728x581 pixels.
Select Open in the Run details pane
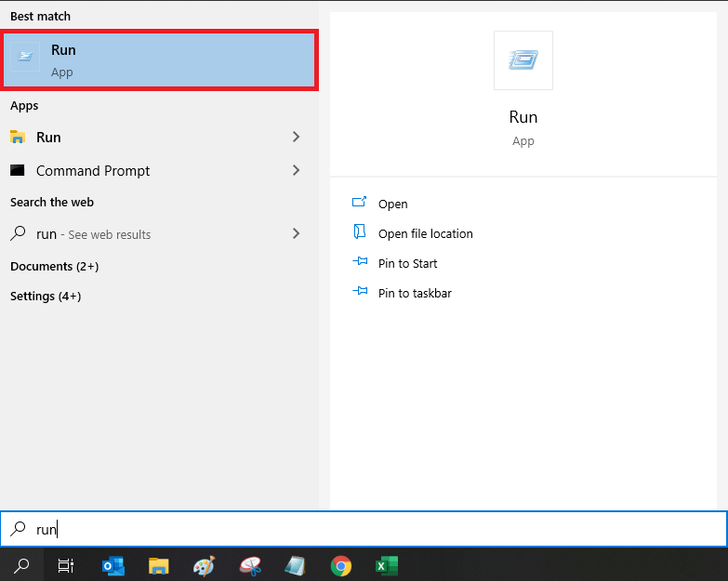(392, 204)
